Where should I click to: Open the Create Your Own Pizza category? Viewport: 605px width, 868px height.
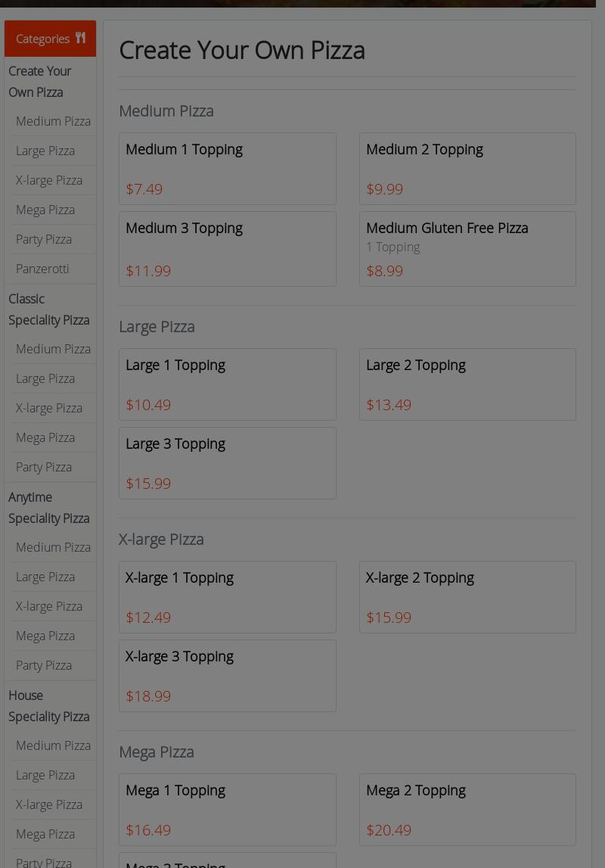click(39, 82)
